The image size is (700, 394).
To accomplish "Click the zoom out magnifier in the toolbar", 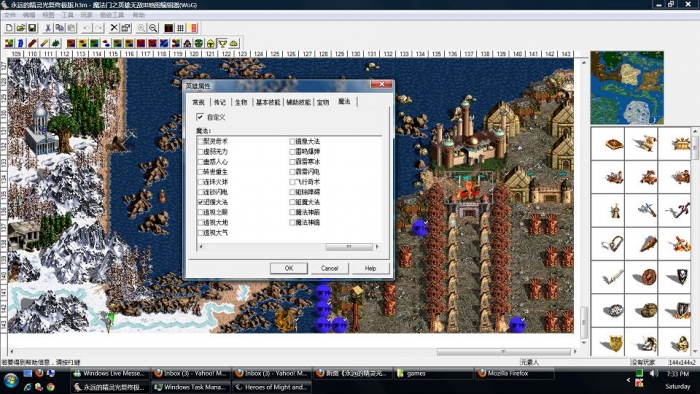I will point(153,28).
